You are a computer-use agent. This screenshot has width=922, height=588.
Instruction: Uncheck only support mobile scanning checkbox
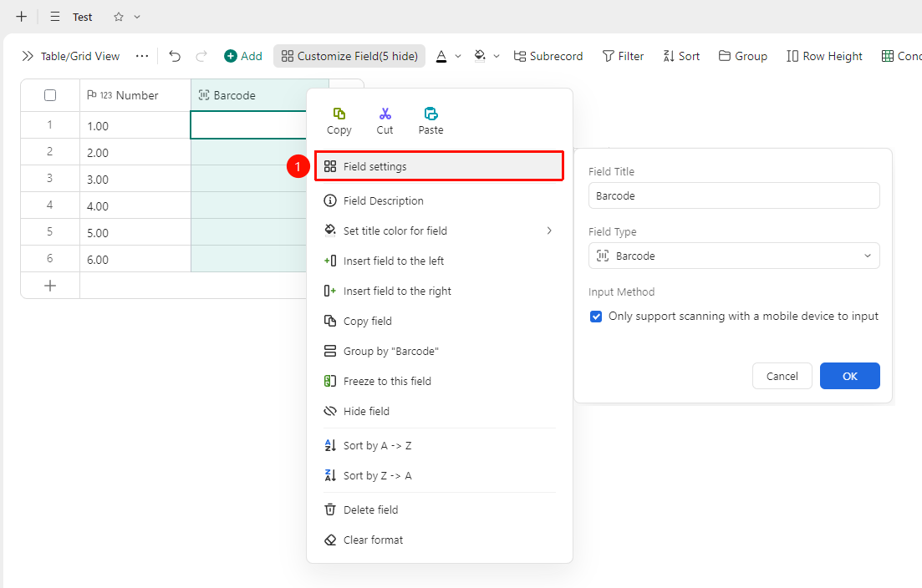coord(596,317)
